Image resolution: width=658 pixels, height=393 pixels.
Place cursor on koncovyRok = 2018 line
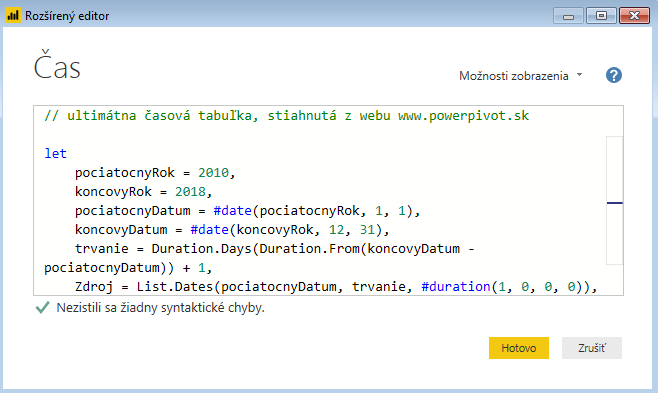[144, 192]
